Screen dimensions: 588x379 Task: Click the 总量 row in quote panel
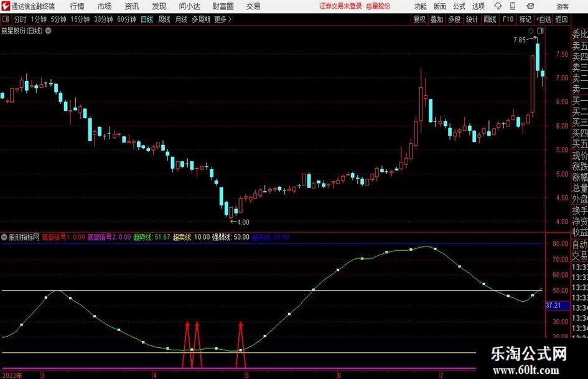point(580,189)
